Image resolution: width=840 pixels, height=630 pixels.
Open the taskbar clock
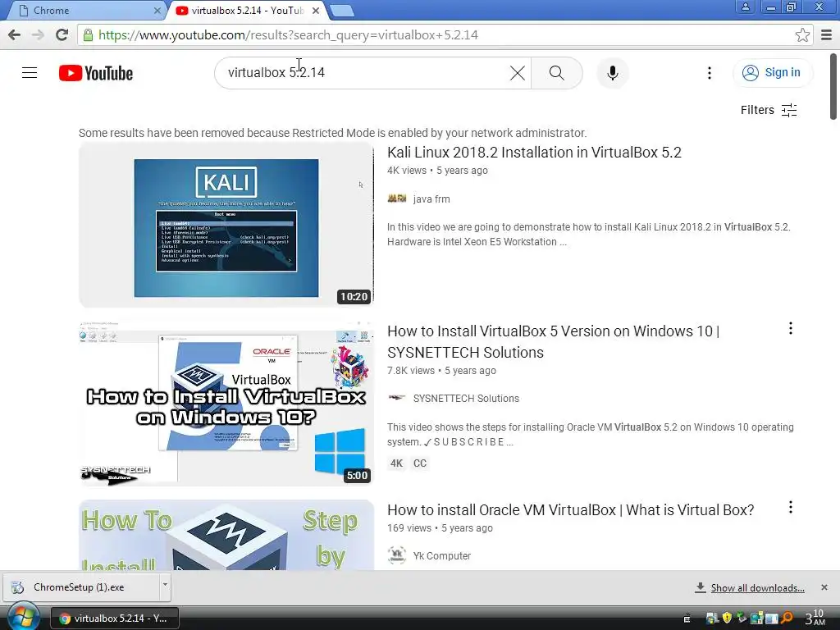tap(815, 618)
